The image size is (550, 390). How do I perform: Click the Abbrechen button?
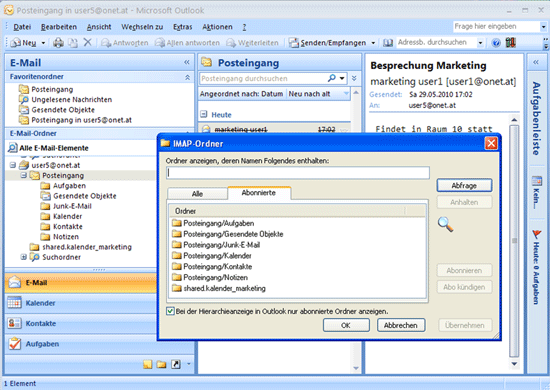[401, 325]
